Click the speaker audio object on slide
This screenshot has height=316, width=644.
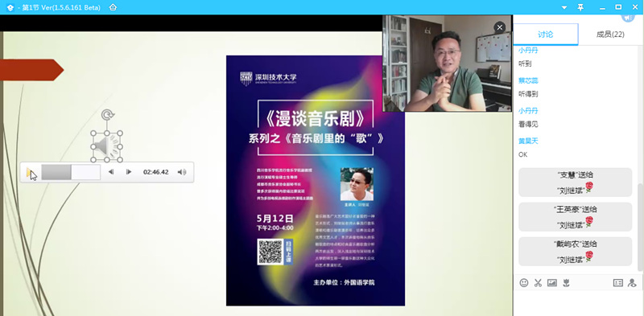point(106,146)
